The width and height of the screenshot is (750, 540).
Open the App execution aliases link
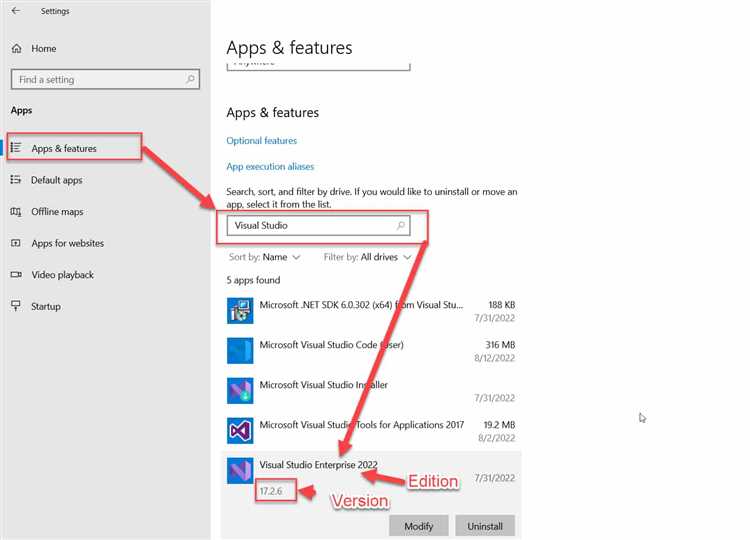click(x=270, y=166)
